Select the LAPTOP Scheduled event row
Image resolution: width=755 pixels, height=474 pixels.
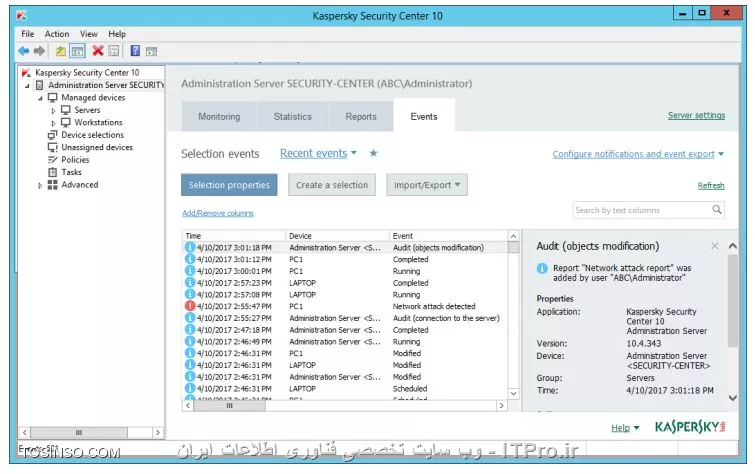coord(345,388)
